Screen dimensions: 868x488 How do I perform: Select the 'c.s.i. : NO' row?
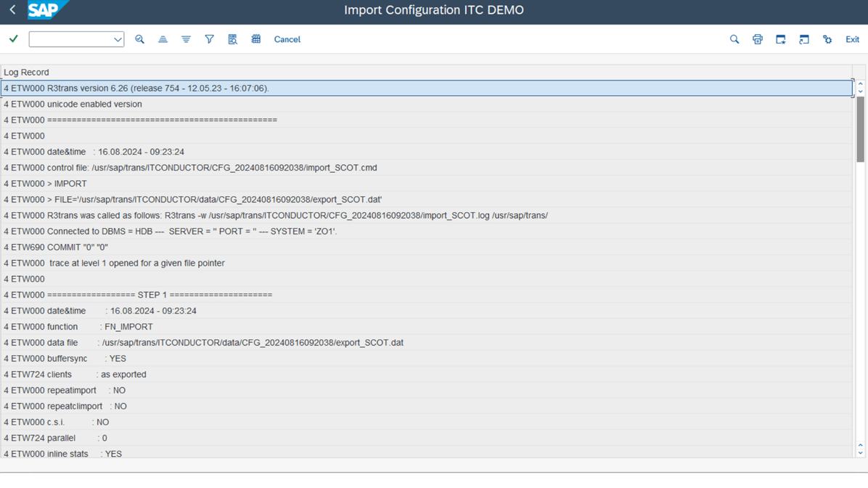tap(426, 422)
